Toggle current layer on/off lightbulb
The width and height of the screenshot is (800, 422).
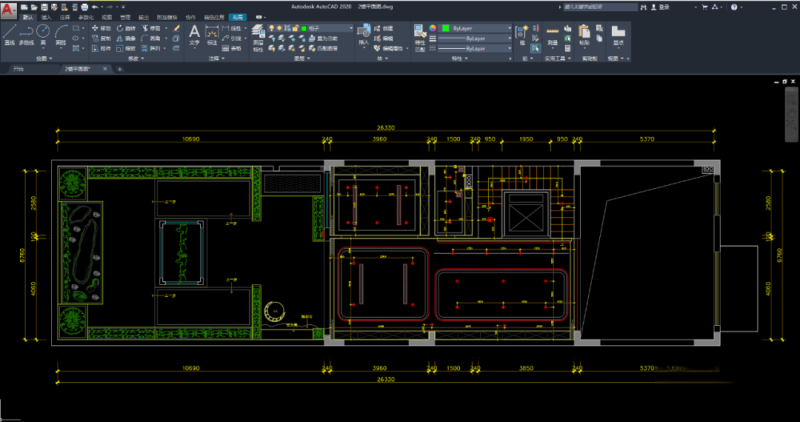click(x=272, y=28)
